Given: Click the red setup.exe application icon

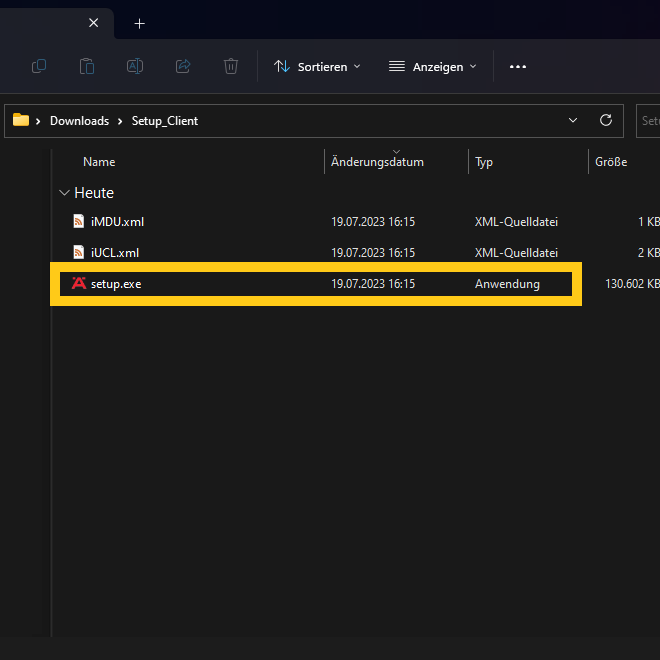Looking at the screenshot, I should pos(79,284).
